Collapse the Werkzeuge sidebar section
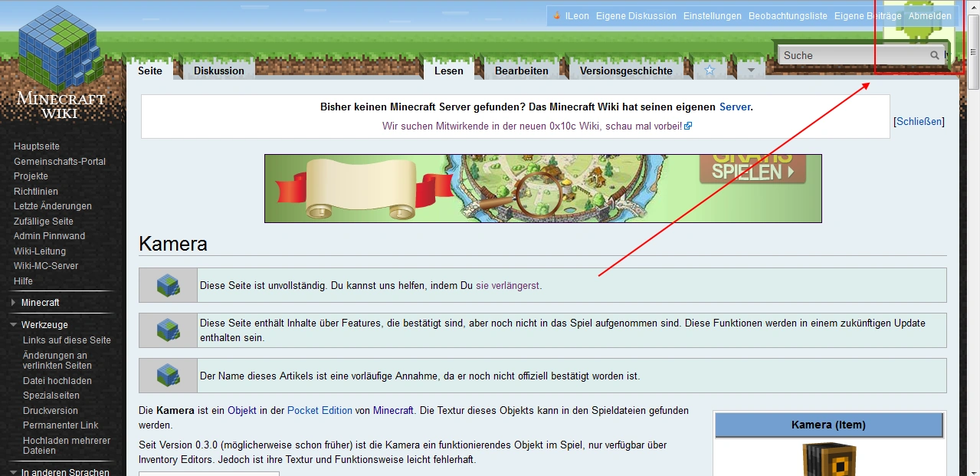980x476 pixels. pyautogui.click(x=44, y=325)
